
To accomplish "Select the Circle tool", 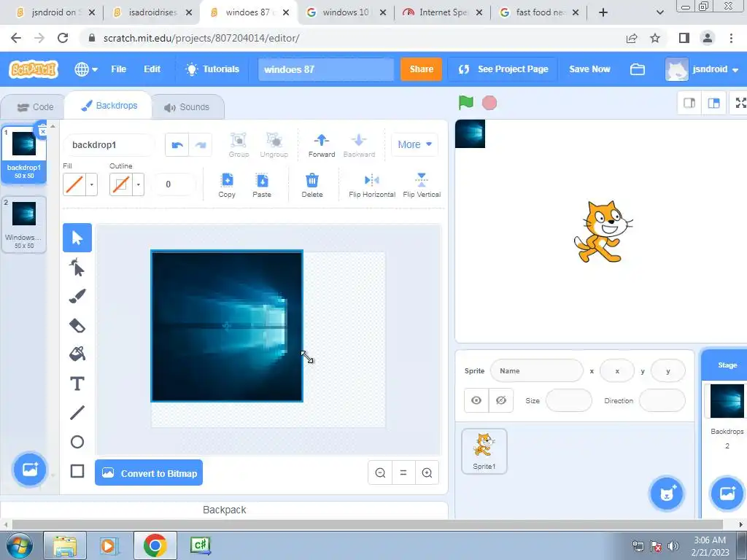I will pyautogui.click(x=77, y=442).
